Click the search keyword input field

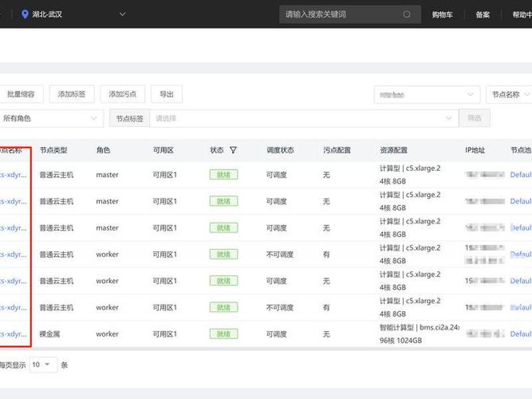(x=350, y=14)
